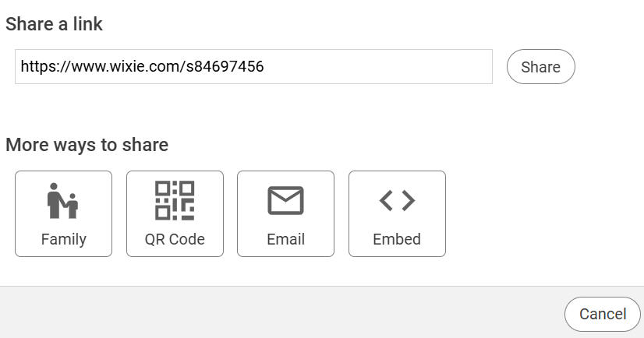
Task: Cancel the share dialog
Action: point(602,314)
